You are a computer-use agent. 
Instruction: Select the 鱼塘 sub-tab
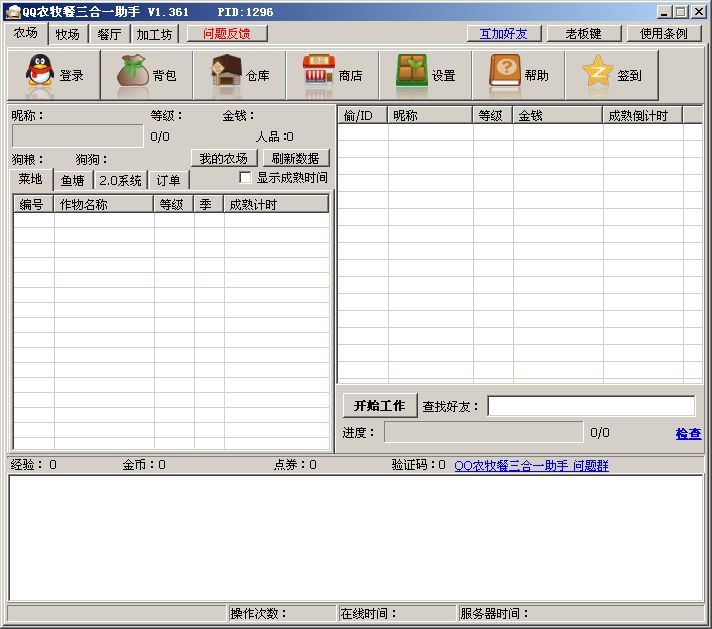click(x=73, y=181)
